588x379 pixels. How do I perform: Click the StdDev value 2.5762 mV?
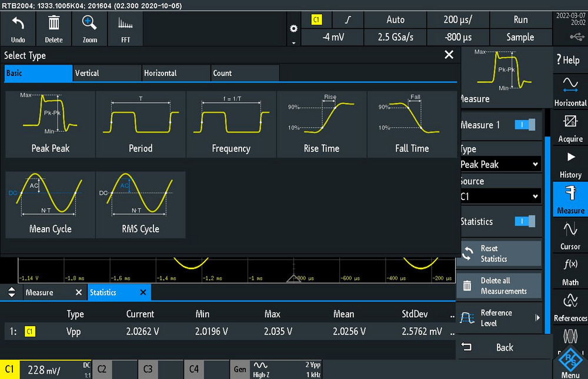coord(422,332)
